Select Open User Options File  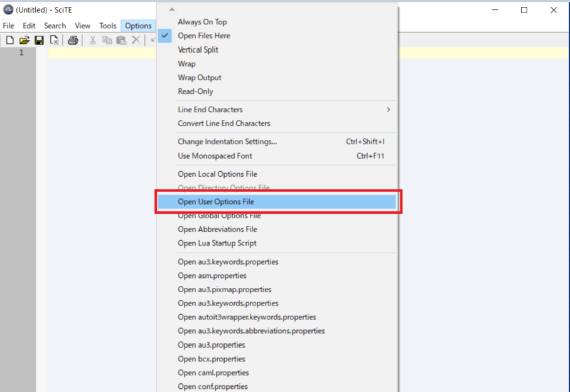[215, 202]
